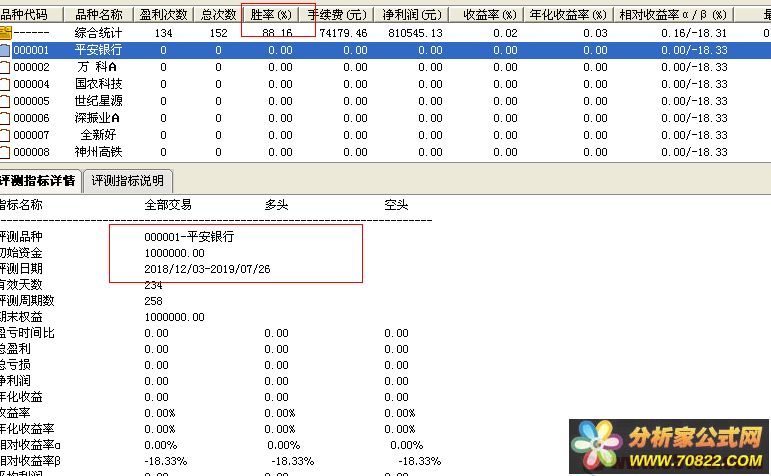Sort by the 总次数 column header

click(x=218, y=15)
